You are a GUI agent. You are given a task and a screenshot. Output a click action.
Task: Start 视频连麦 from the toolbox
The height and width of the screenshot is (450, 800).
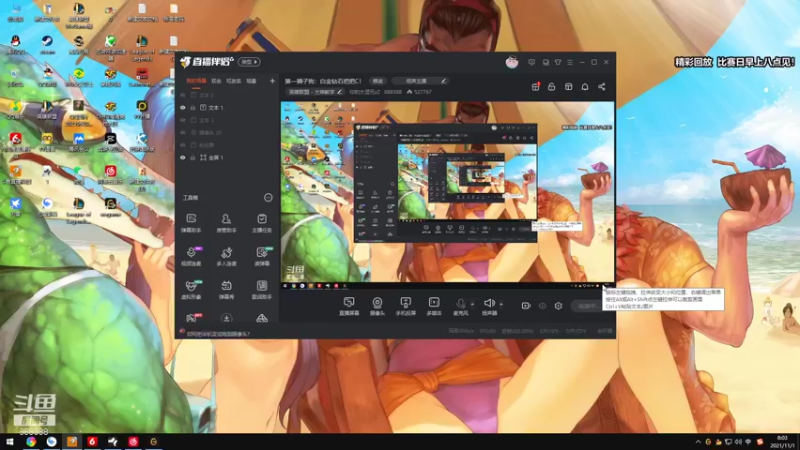tap(191, 256)
